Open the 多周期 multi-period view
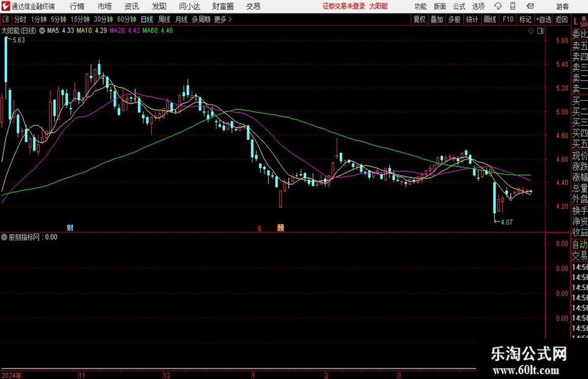The width and height of the screenshot is (588, 379). click(201, 19)
